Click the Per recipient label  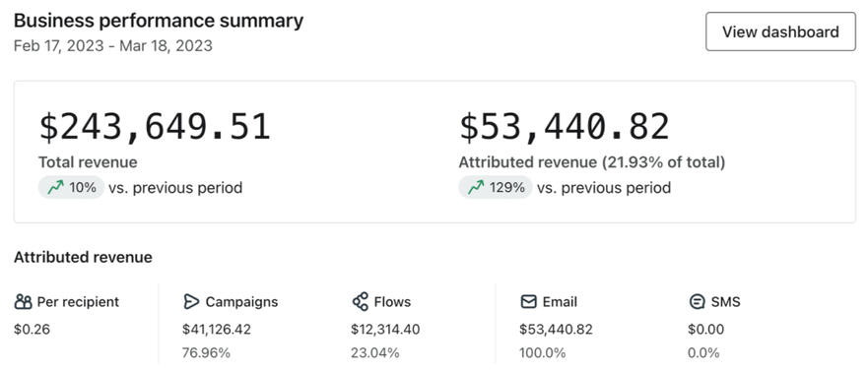click(x=78, y=302)
